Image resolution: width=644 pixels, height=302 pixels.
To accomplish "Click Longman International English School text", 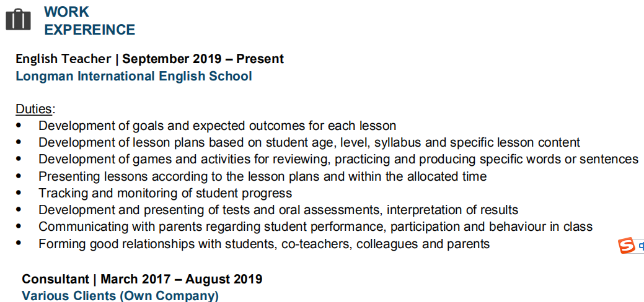I will point(134,76).
